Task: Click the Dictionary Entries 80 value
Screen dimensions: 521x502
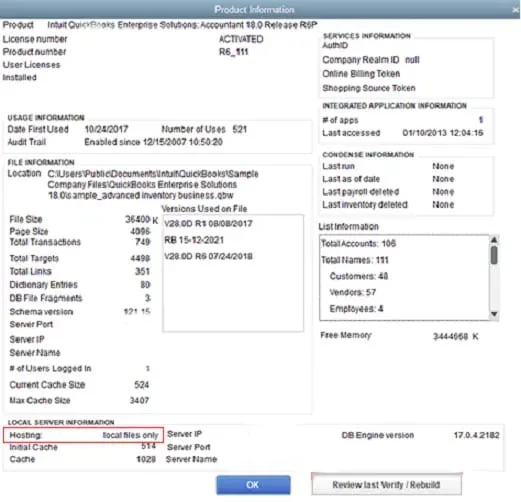Action: coord(145,285)
